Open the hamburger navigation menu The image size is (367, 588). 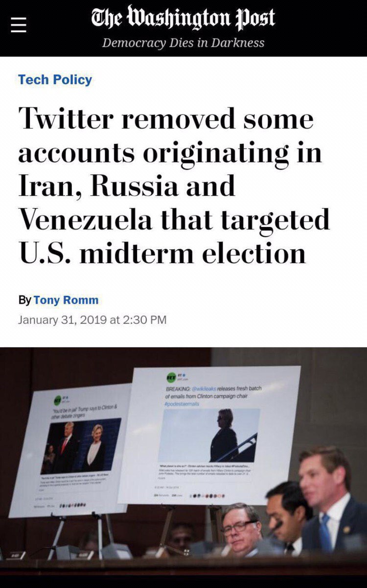[18, 24]
